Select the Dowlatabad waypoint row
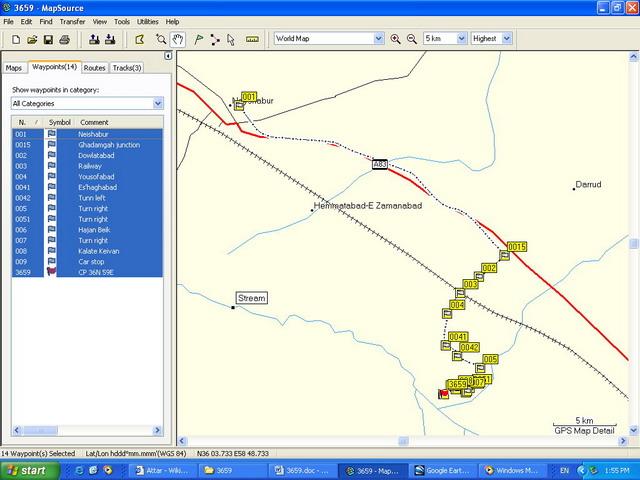 click(x=87, y=156)
